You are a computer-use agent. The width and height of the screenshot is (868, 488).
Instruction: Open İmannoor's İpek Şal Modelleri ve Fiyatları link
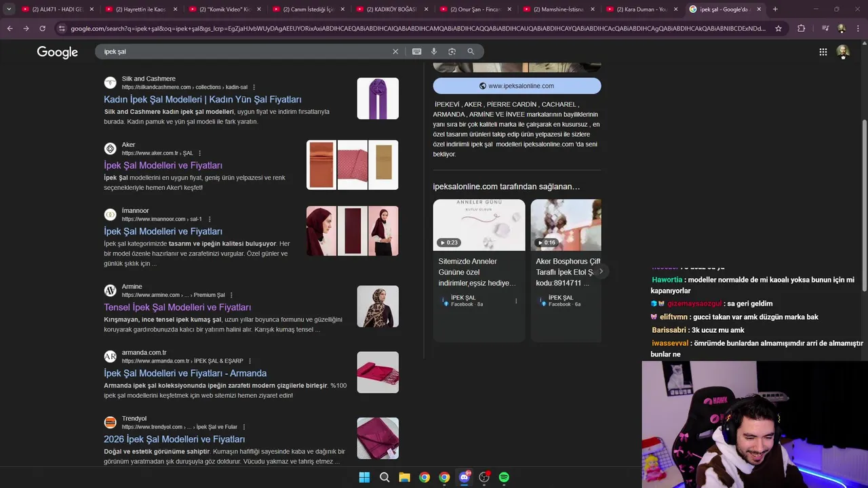163,231
